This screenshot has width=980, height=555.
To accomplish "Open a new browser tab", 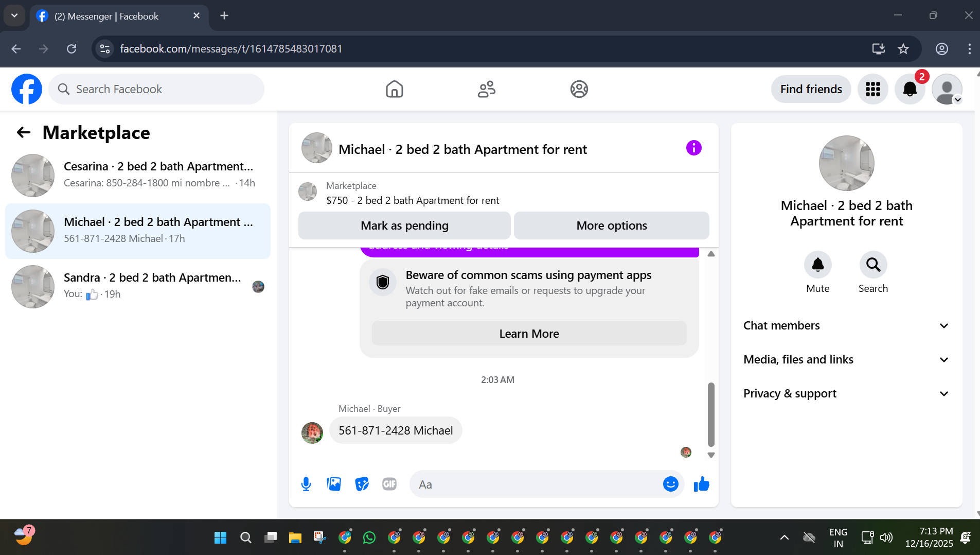I will pos(224,15).
